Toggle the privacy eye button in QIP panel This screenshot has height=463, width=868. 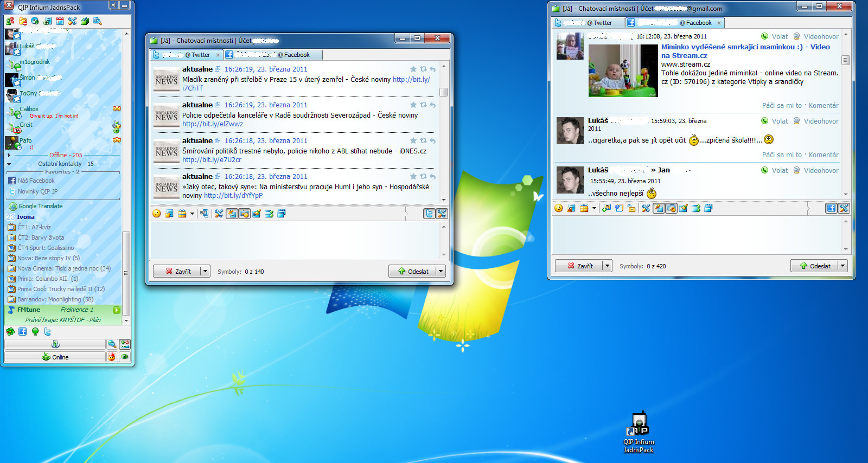(x=125, y=357)
